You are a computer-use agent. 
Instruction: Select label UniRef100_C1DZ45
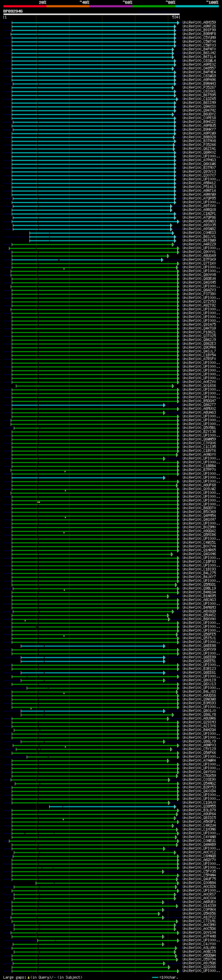pos(199,99)
